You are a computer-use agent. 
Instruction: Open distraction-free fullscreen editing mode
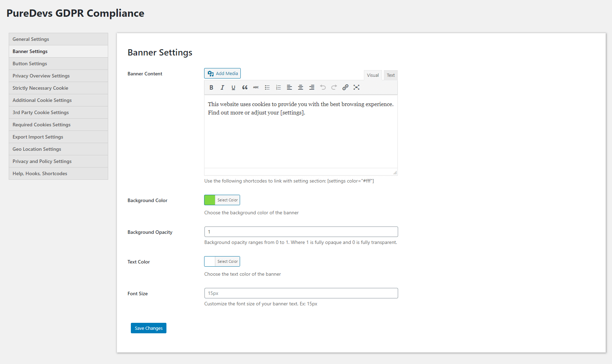click(x=356, y=87)
